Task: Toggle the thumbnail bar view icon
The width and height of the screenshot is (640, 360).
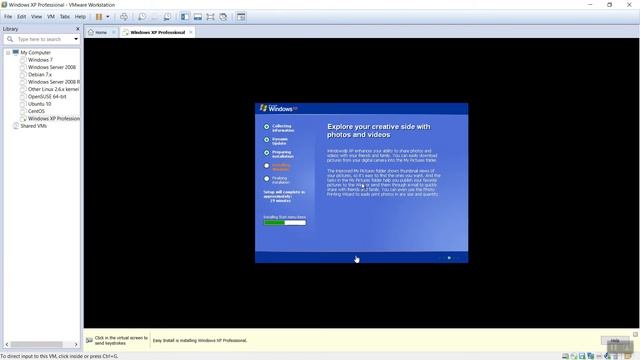Action: click(x=198, y=17)
